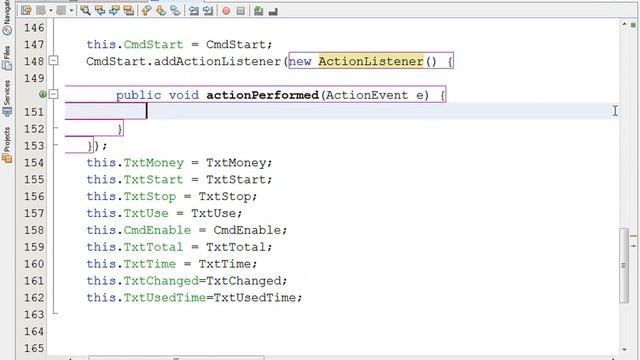The width and height of the screenshot is (640, 360).
Task: Click the closing '});' on line 153
Action: point(98,146)
